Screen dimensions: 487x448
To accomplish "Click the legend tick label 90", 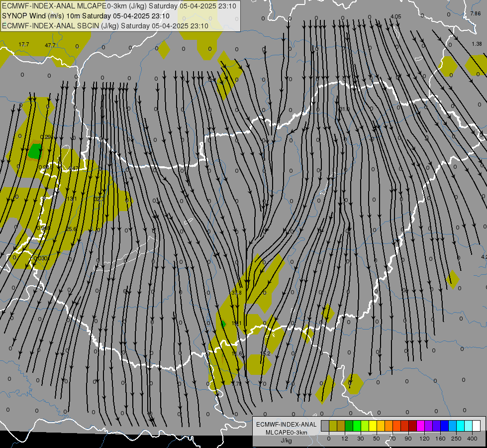I will [408, 439].
